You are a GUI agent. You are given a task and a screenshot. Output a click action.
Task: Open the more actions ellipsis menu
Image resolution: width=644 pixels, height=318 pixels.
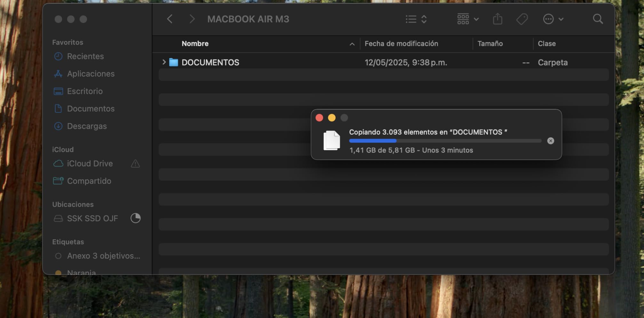(553, 19)
